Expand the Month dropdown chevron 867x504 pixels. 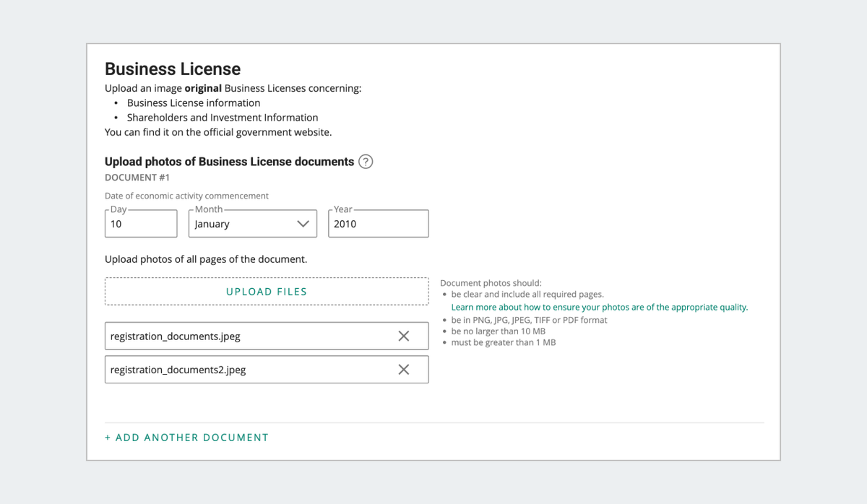tap(303, 224)
